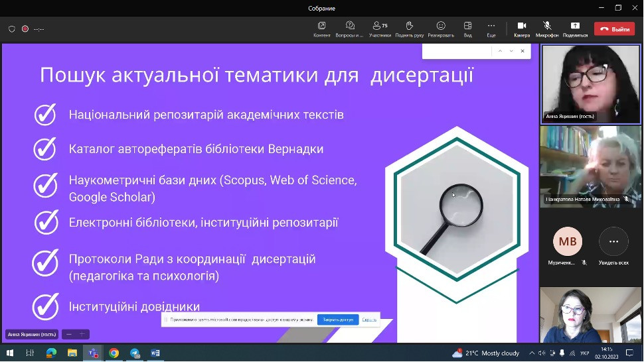The width and height of the screenshot is (644, 362).
Task: Switch the keyboard language УКР indicator
Action: (x=584, y=353)
